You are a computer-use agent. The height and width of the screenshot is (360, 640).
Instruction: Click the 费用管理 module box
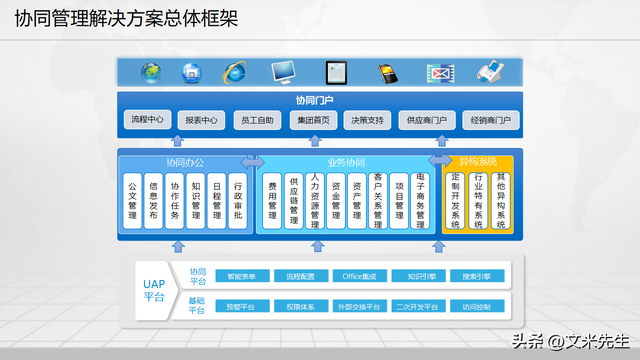click(x=272, y=200)
